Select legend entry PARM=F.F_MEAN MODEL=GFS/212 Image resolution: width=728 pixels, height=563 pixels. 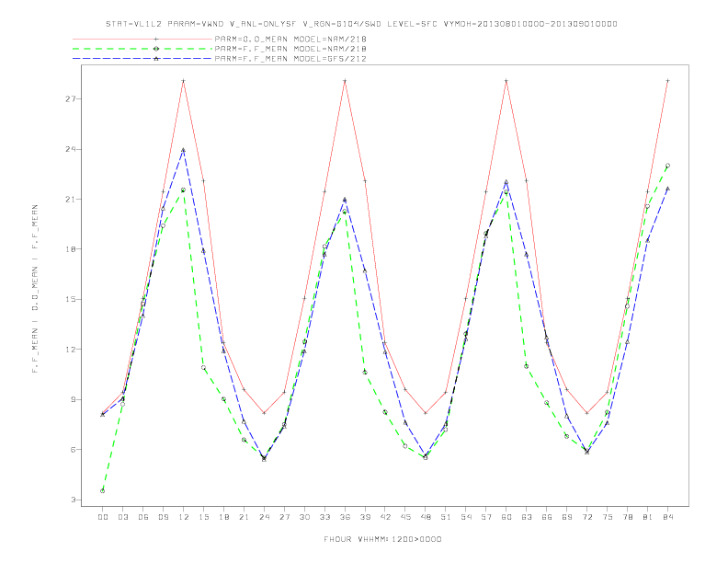tap(290, 59)
